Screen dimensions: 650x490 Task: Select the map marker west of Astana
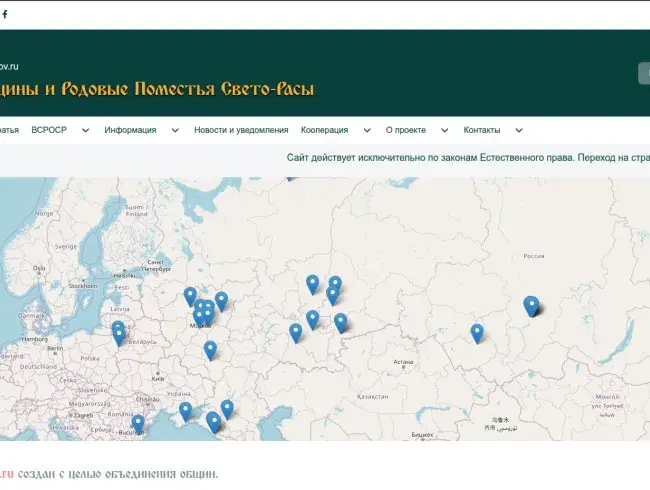coord(341,321)
